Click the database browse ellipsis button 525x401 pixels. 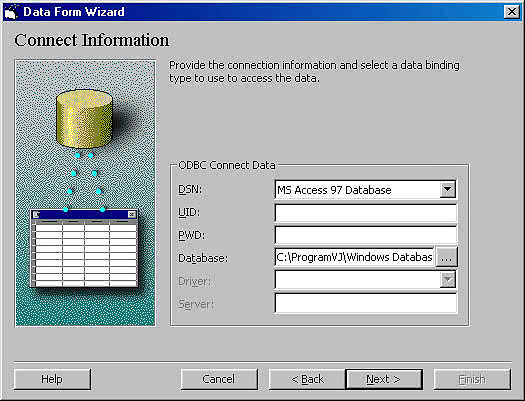click(x=446, y=257)
